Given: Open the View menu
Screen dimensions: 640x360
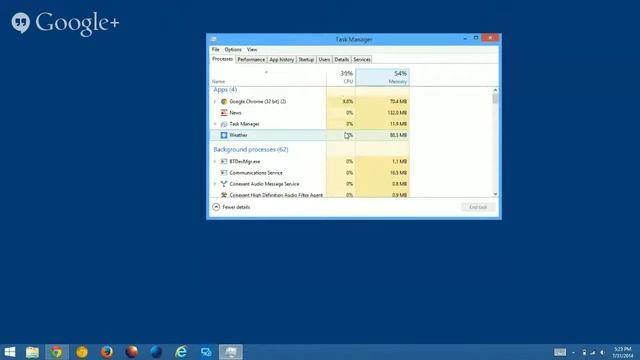Looking at the screenshot, I should [x=252, y=49].
